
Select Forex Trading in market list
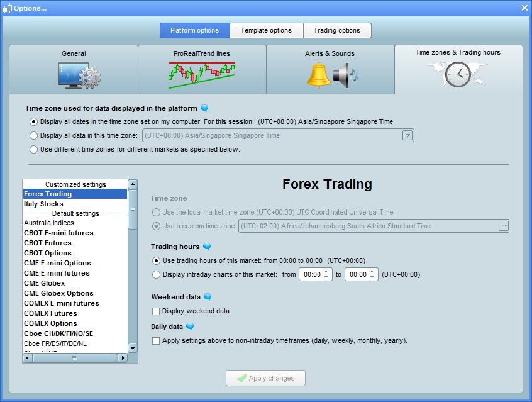[x=75, y=194]
